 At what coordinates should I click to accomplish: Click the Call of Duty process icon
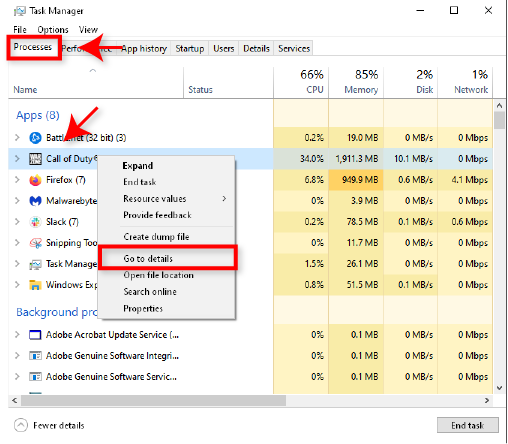tap(35, 159)
